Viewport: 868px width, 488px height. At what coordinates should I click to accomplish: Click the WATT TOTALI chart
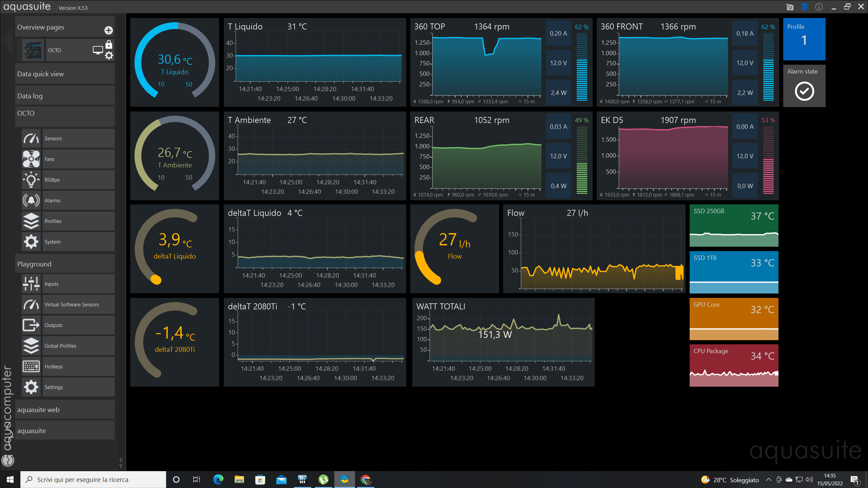pyautogui.click(x=504, y=342)
